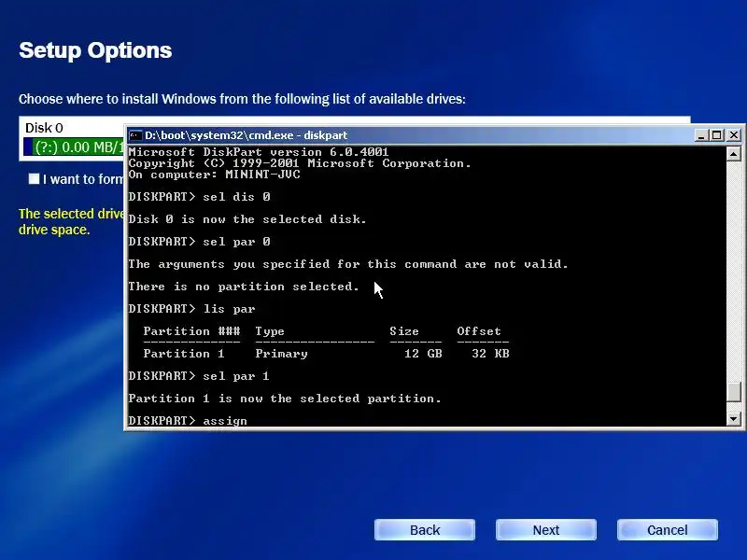Screen dimensions: 747x560
Task: Cancel the Windows setup
Action: [667, 529]
